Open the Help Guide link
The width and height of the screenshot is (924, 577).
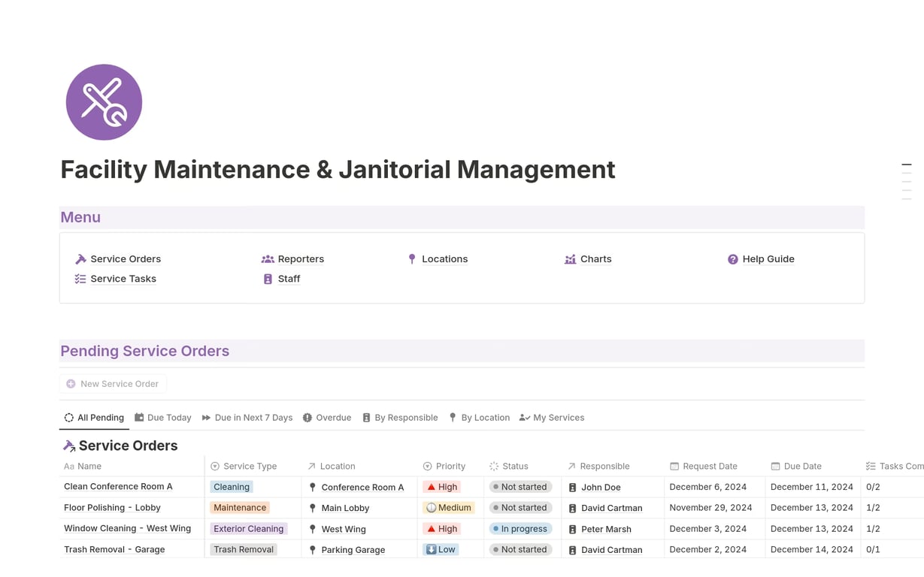(768, 259)
